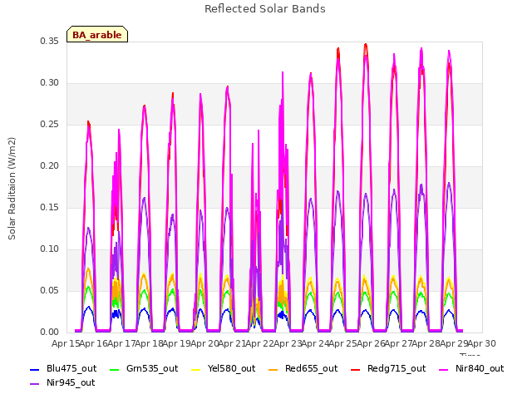This screenshot has width=532, height=399.
Task: Toggle the Nir945_out legend entry
Action: [62, 383]
